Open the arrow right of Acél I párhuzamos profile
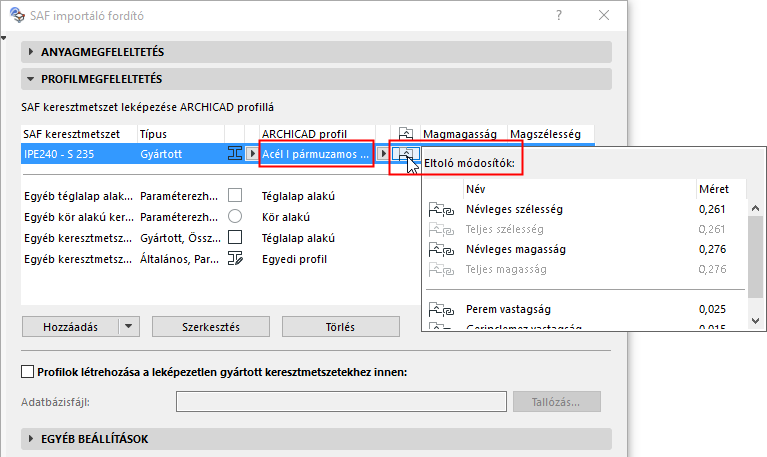The height and width of the screenshot is (457, 767). [x=382, y=154]
